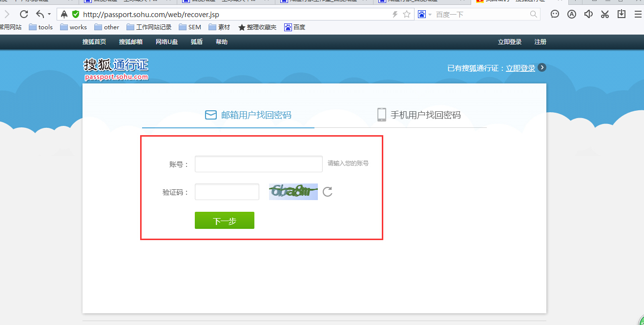Click the rocket icon in address bar
Viewport: 644px width, 325px height.
(x=64, y=14)
